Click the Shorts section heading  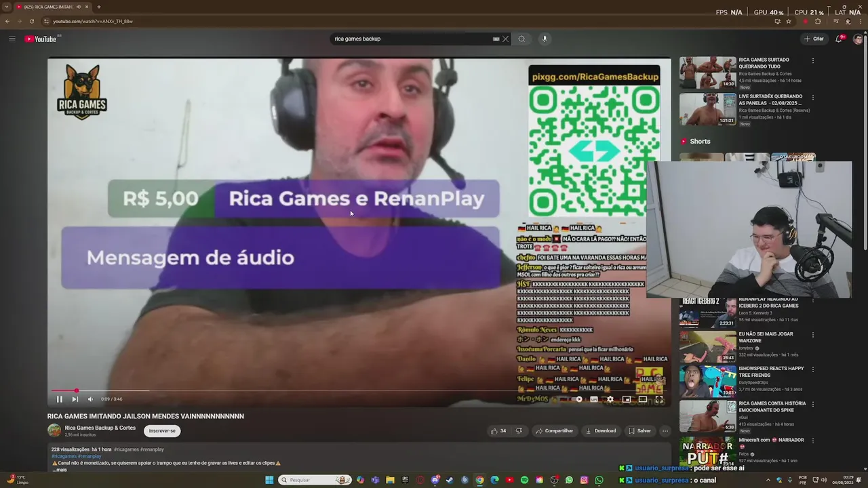(x=700, y=141)
